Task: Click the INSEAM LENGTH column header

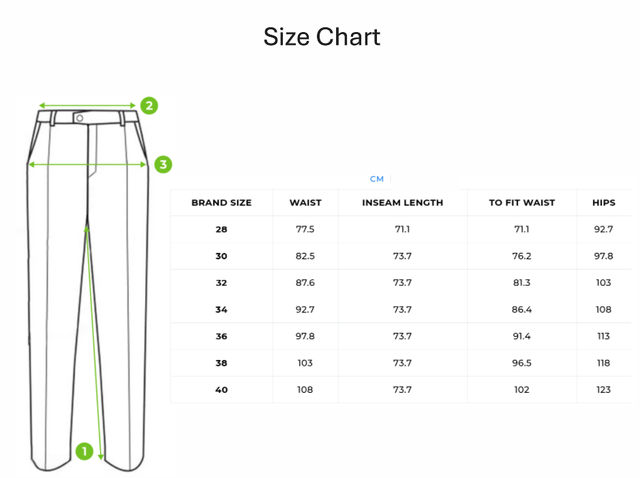Action: pyautogui.click(x=403, y=202)
